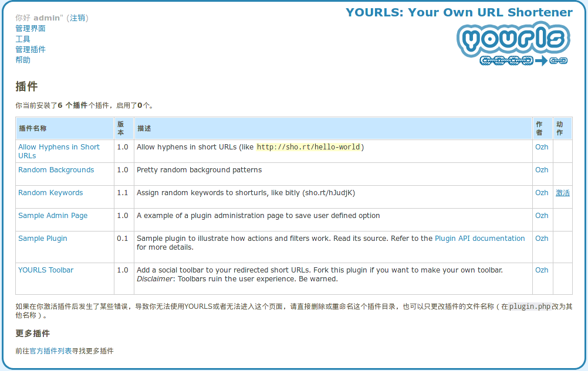Click the 注销 logout link
This screenshot has width=588, height=371.
click(x=77, y=18)
